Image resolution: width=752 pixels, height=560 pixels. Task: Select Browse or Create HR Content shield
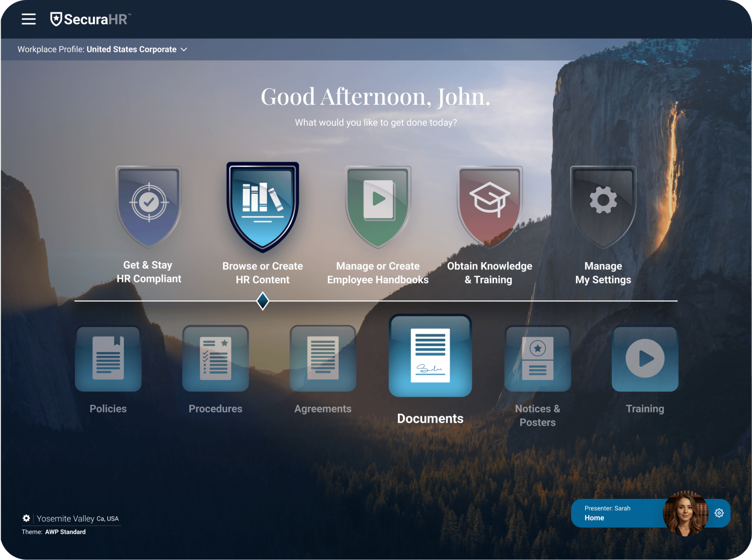coord(262,206)
